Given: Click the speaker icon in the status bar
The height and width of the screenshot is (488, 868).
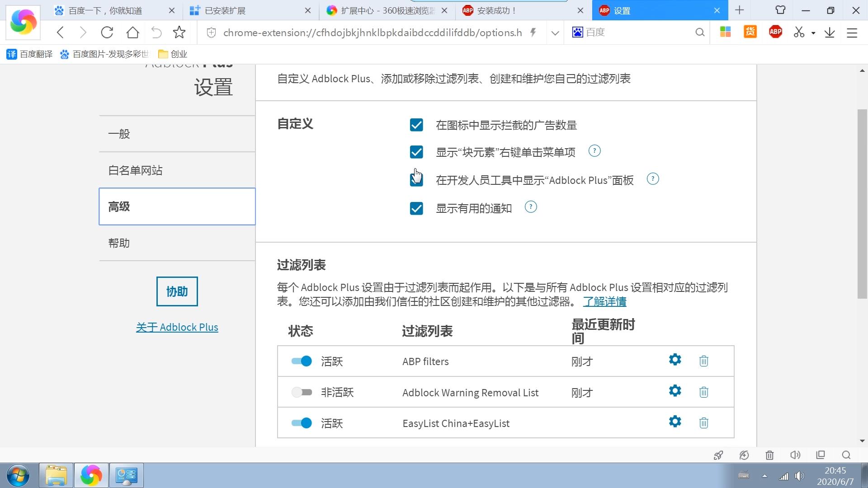Looking at the screenshot, I should pyautogui.click(x=795, y=455).
